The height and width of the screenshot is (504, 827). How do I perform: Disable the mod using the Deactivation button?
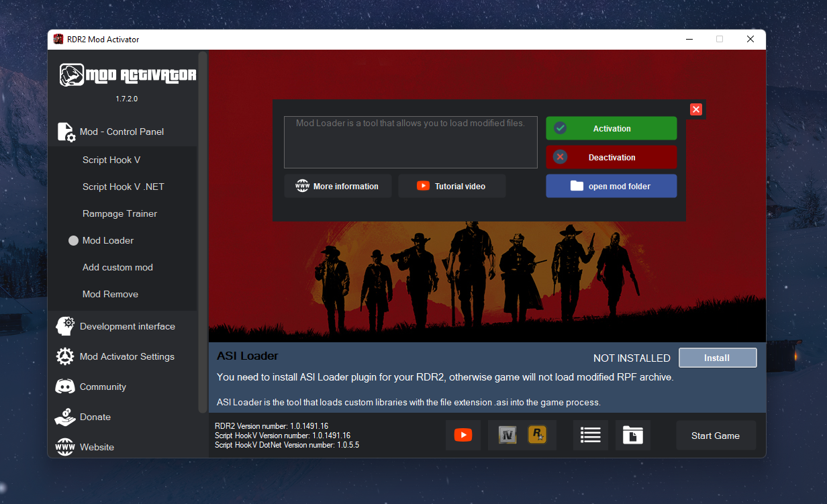tap(611, 156)
